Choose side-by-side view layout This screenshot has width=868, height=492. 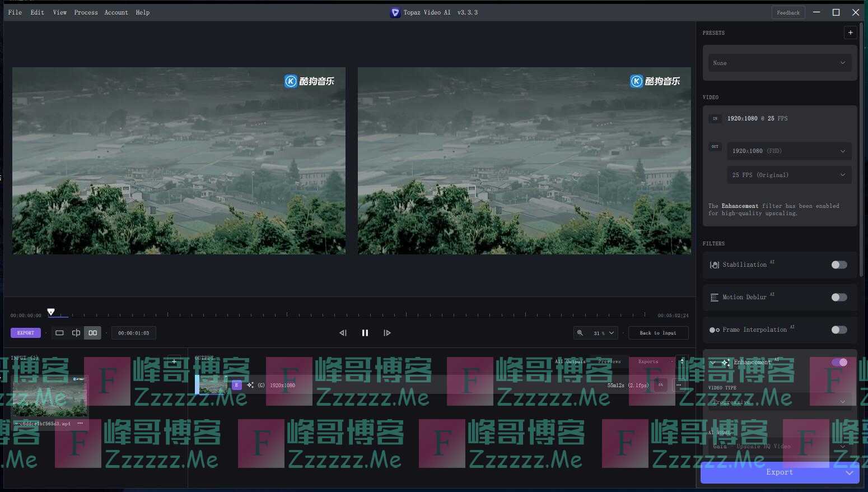tap(93, 333)
